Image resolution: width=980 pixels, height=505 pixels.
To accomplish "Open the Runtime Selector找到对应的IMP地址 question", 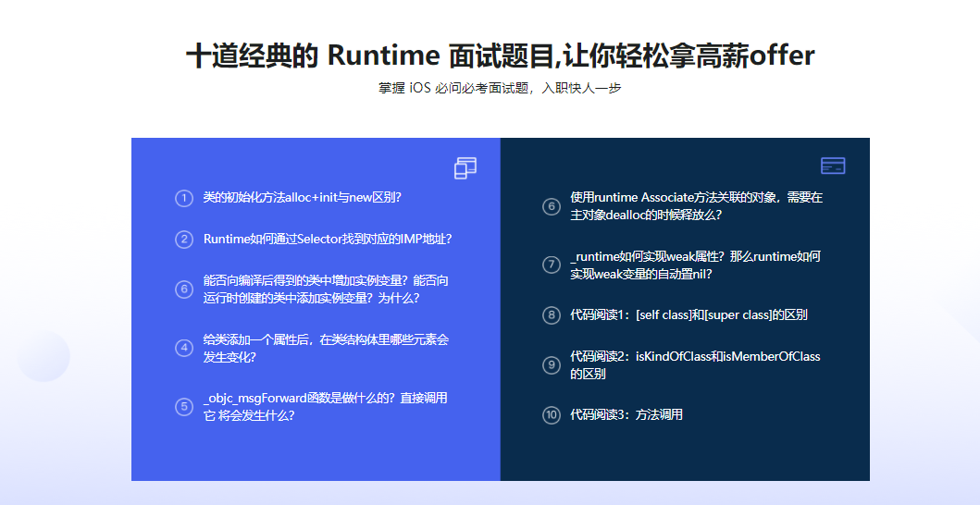I will click(x=327, y=239).
